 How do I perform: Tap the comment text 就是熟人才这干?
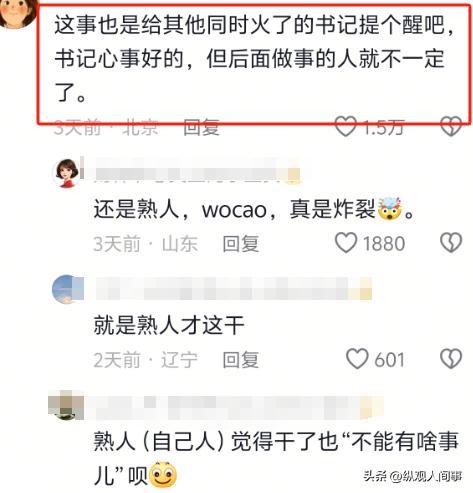tap(169, 325)
